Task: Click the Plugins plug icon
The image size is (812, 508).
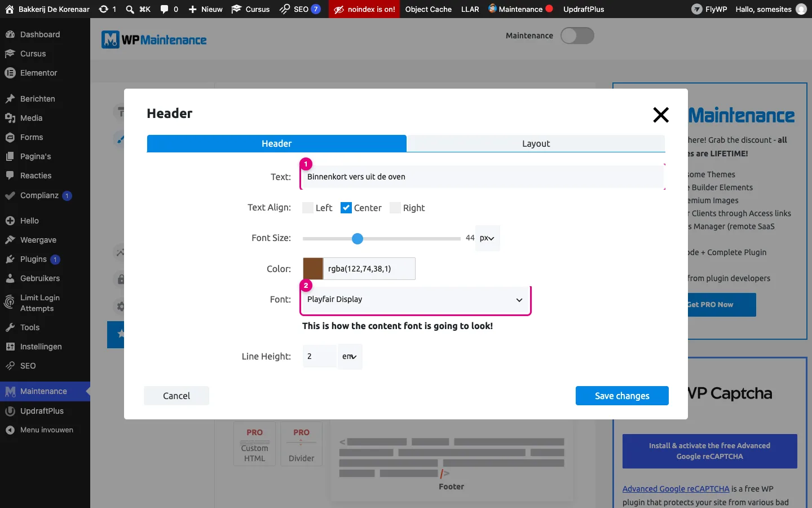Action: pyautogui.click(x=10, y=259)
